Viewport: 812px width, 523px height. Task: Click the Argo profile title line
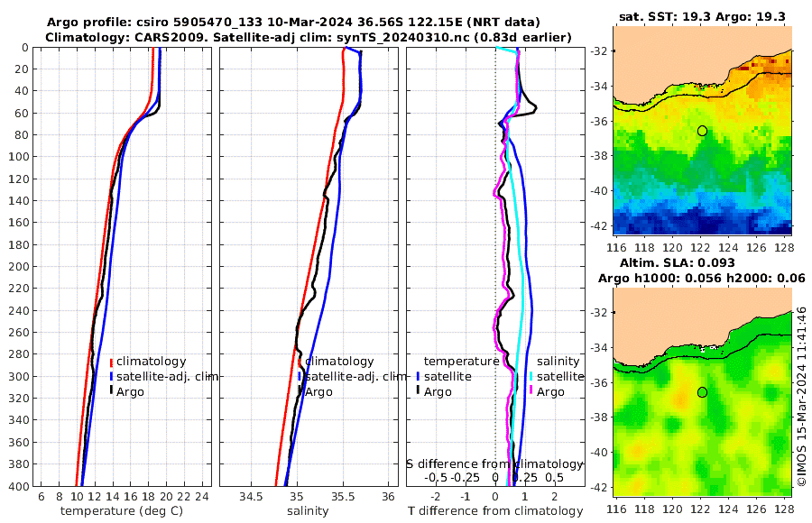293,23
